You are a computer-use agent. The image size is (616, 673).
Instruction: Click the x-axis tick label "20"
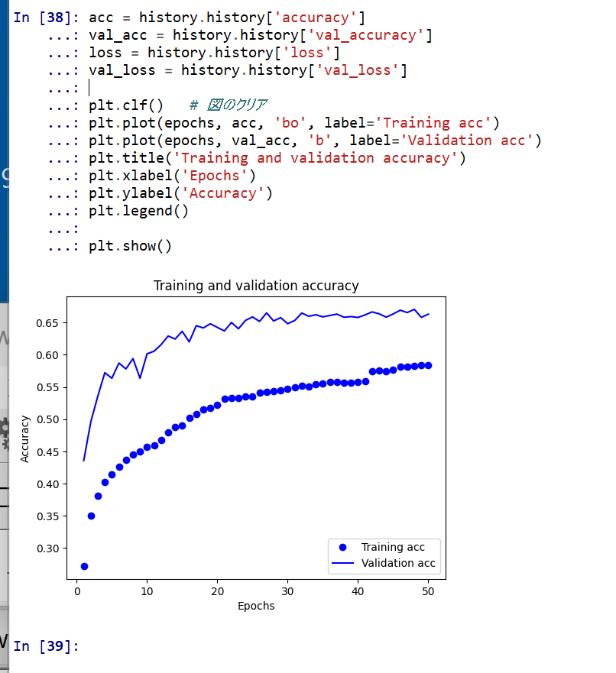(217, 591)
